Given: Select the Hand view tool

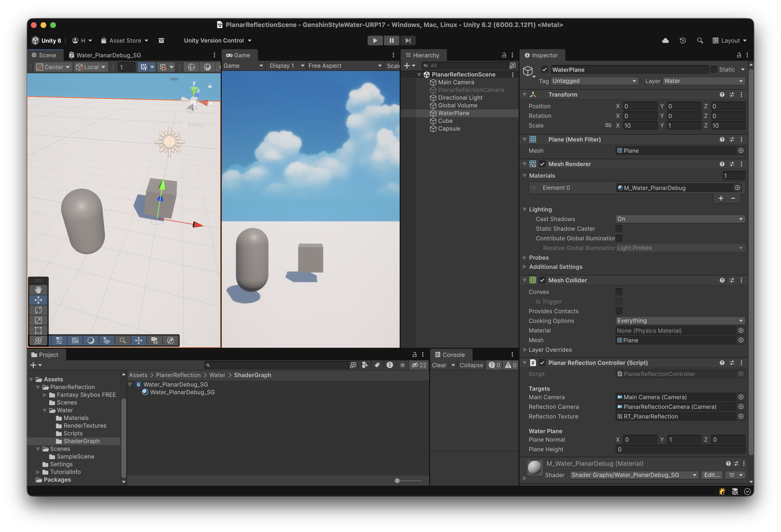Looking at the screenshot, I should pos(38,290).
